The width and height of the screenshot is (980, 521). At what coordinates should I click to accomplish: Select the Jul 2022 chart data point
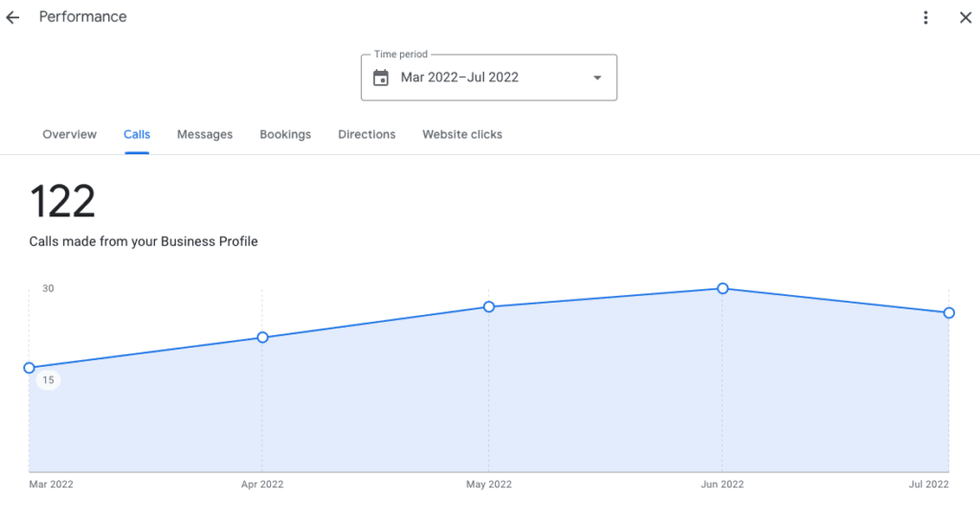point(948,313)
